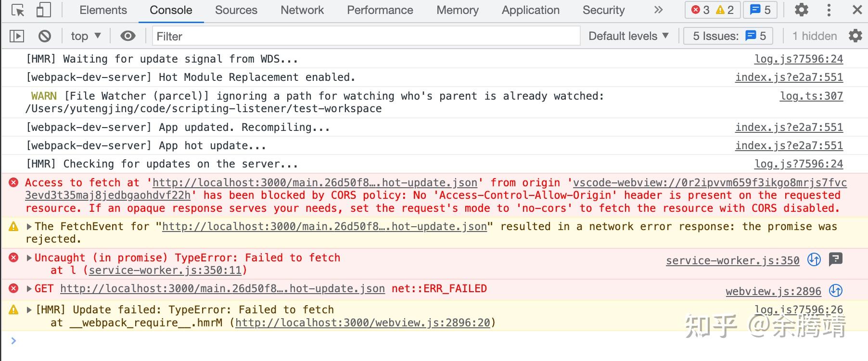Click the issue icon beside service-worker.js:350
The width and height of the screenshot is (868, 361).
(x=836, y=260)
